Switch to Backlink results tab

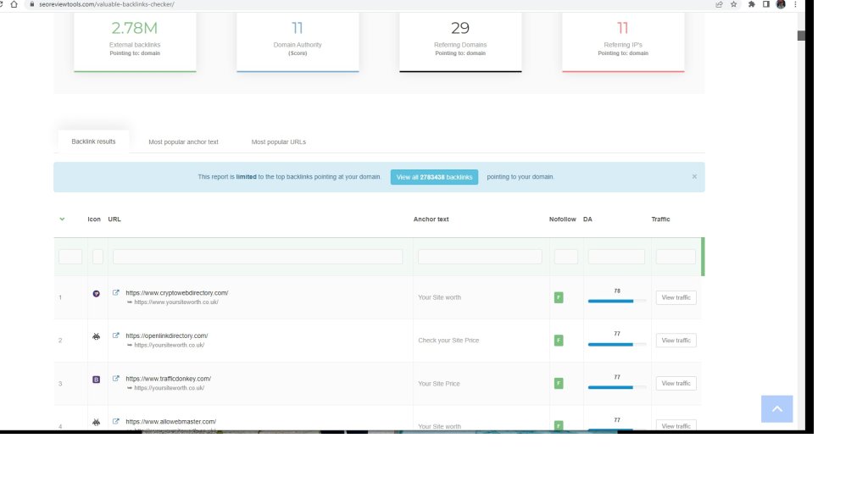93,141
